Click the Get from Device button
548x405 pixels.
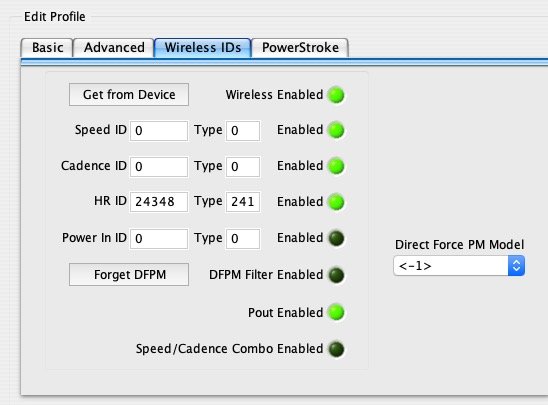click(129, 94)
